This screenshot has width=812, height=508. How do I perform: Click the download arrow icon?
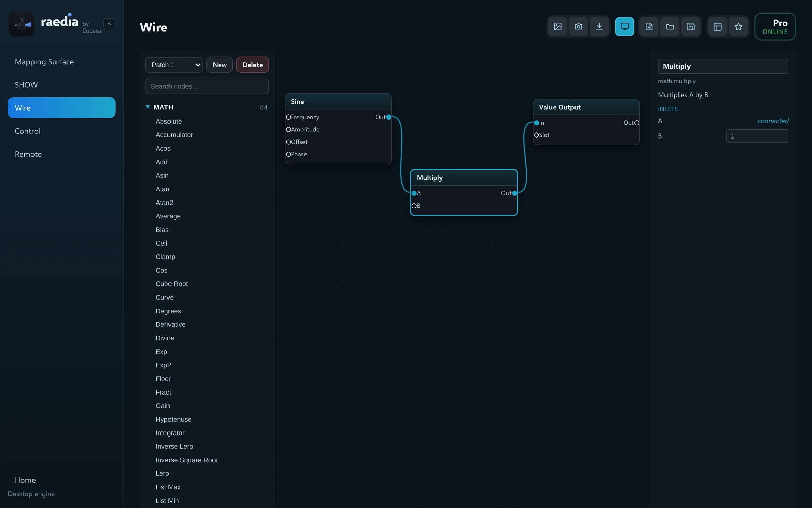[x=599, y=26]
